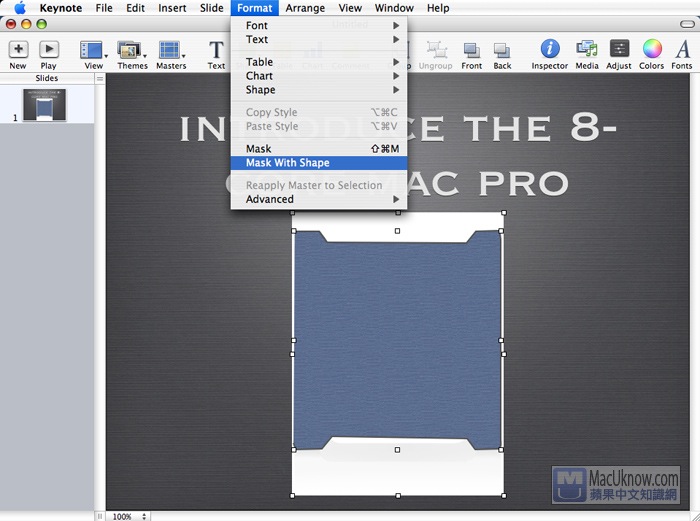Click the Ungroup toolbar icon

[436, 50]
